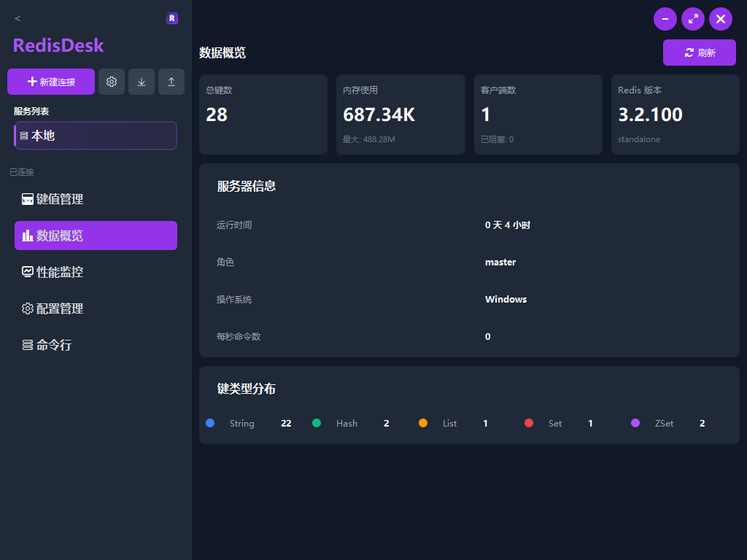
Task: Click the role value master
Action: point(500,262)
